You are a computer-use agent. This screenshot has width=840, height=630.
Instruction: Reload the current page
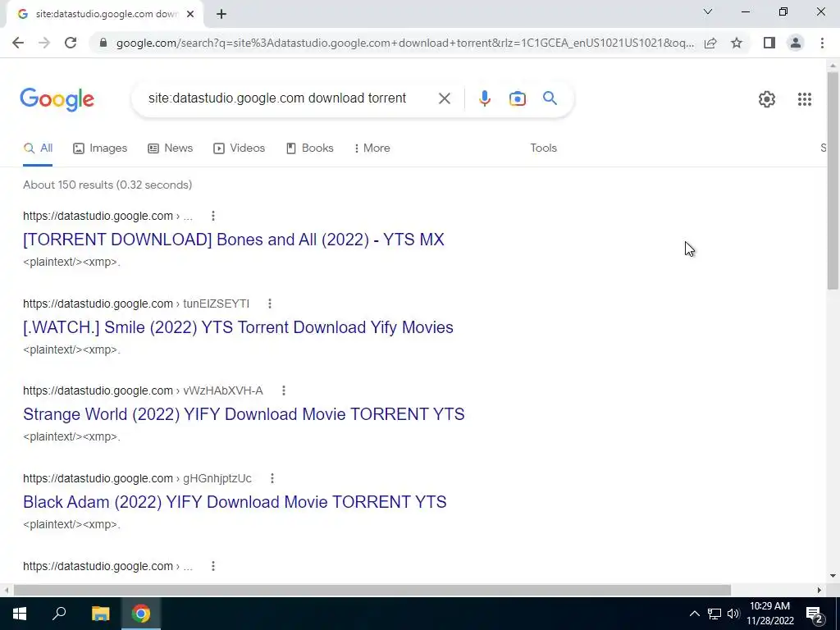71,43
